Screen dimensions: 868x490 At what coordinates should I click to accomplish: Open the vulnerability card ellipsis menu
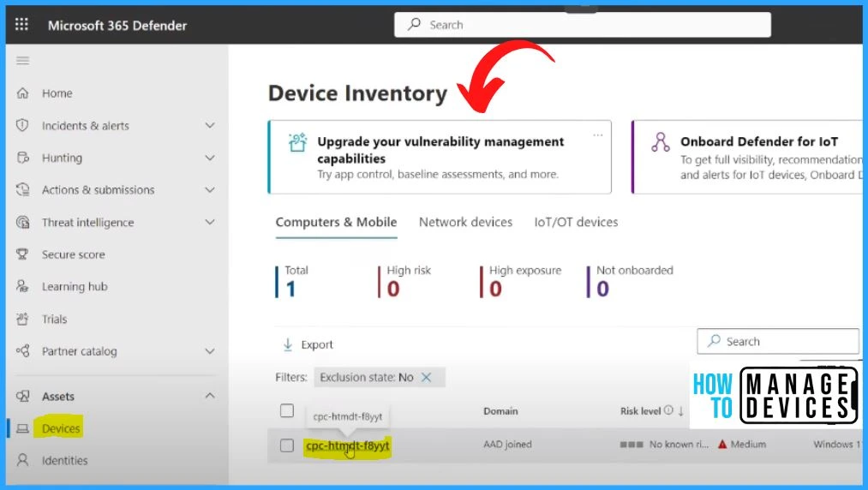point(598,134)
